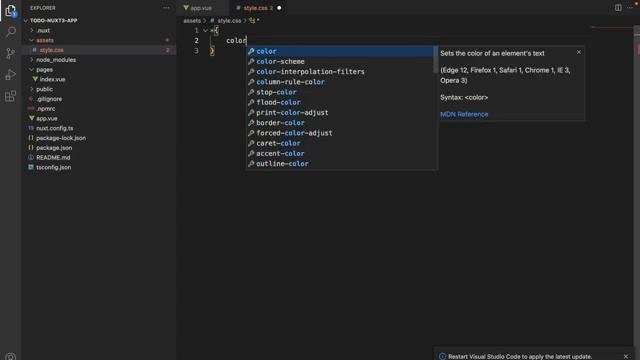Open the .npmrc file

[46, 109]
